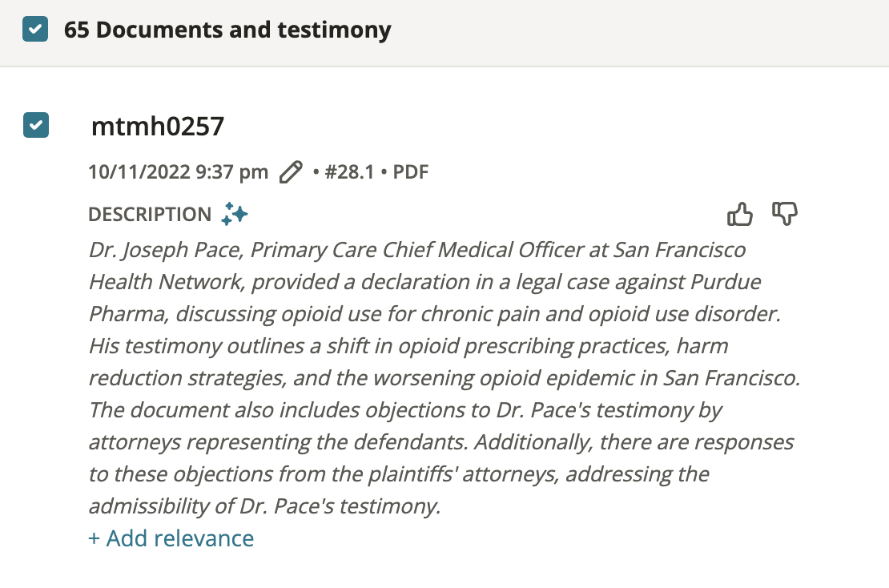Viewport: 889px width, 588px height.
Task: Deselect the mtmh0257 document checkbox
Action: pos(36,125)
